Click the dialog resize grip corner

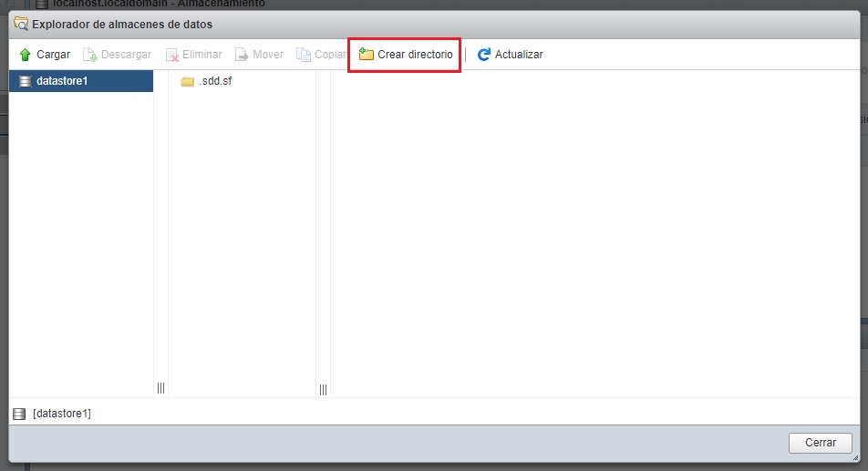(855, 457)
